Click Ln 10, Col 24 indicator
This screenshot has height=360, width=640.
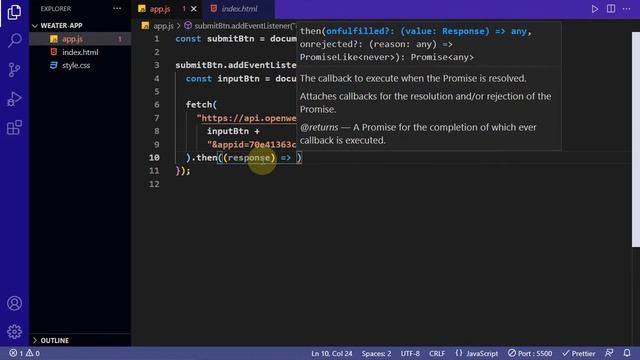click(x=331, y=353)
